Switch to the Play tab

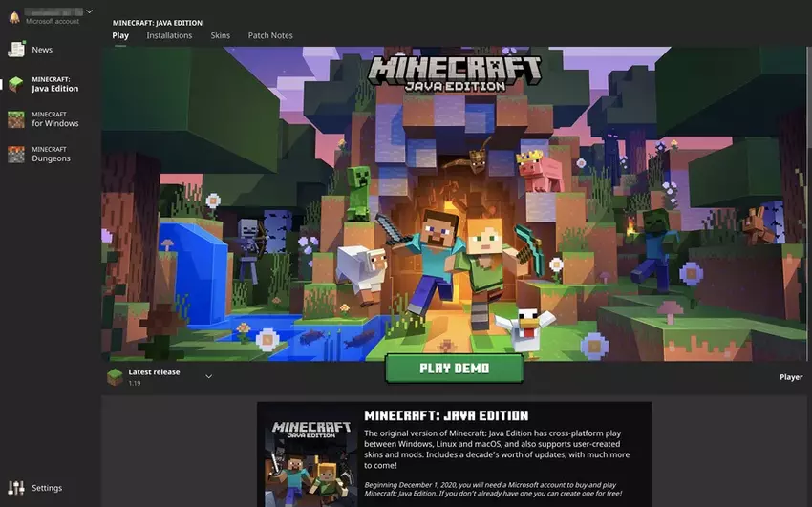click(x=120, y=35)
